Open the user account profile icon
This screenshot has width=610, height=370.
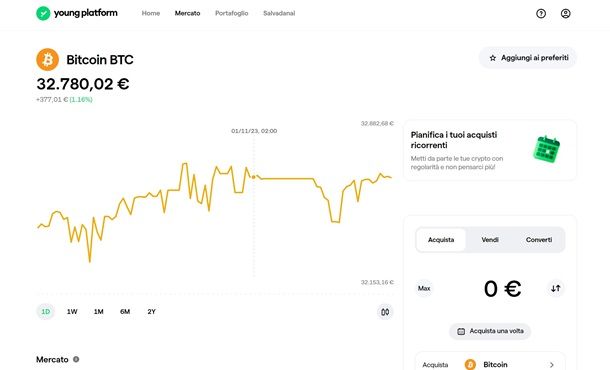click(565, 14)
